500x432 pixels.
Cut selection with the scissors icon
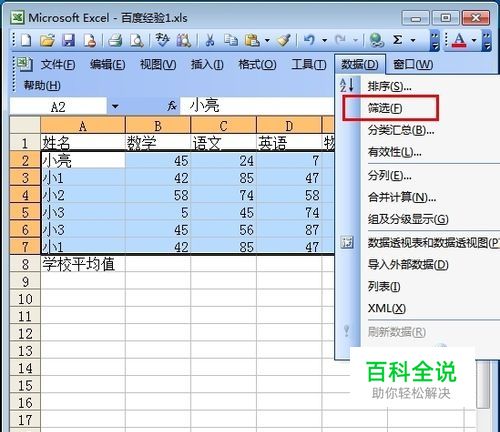210,40
